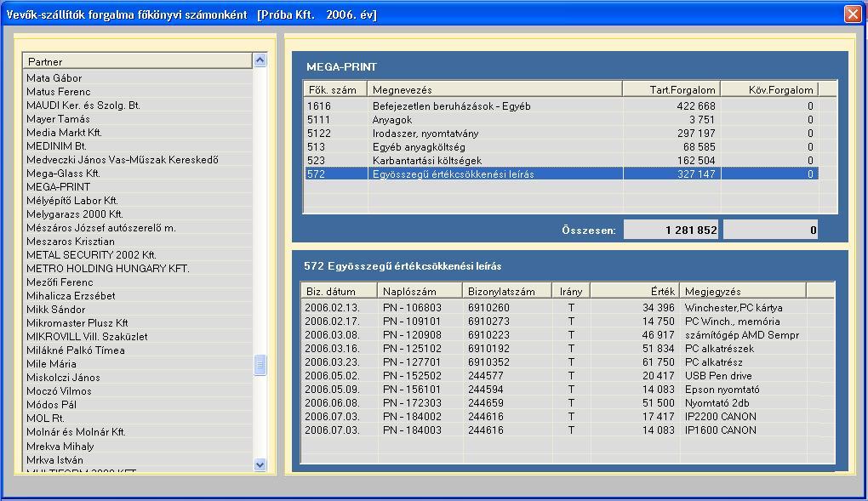Select partner Moczó Vilmos
The image size is (868, 501).
coord(137,390)
